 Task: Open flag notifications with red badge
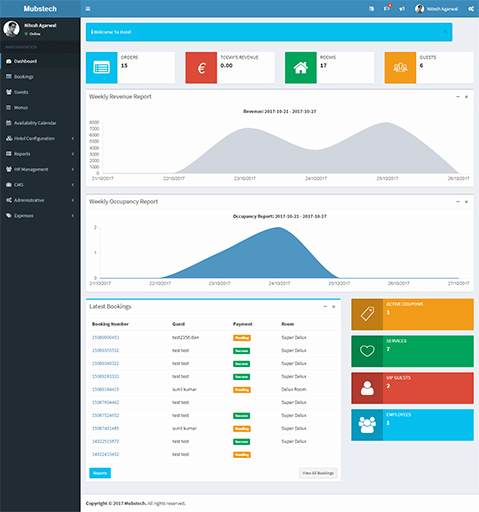point(387,8)
